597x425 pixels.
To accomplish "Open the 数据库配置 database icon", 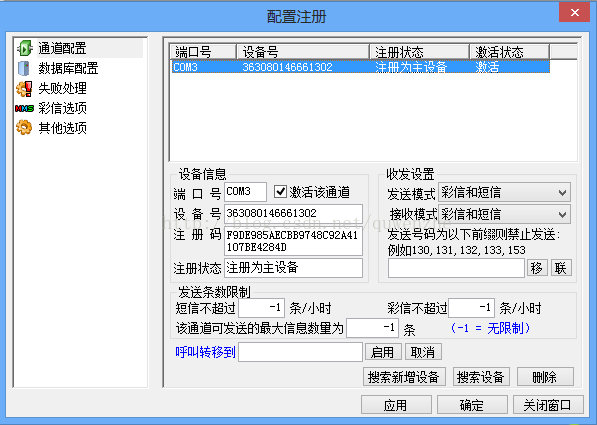I will coord(24,69).
